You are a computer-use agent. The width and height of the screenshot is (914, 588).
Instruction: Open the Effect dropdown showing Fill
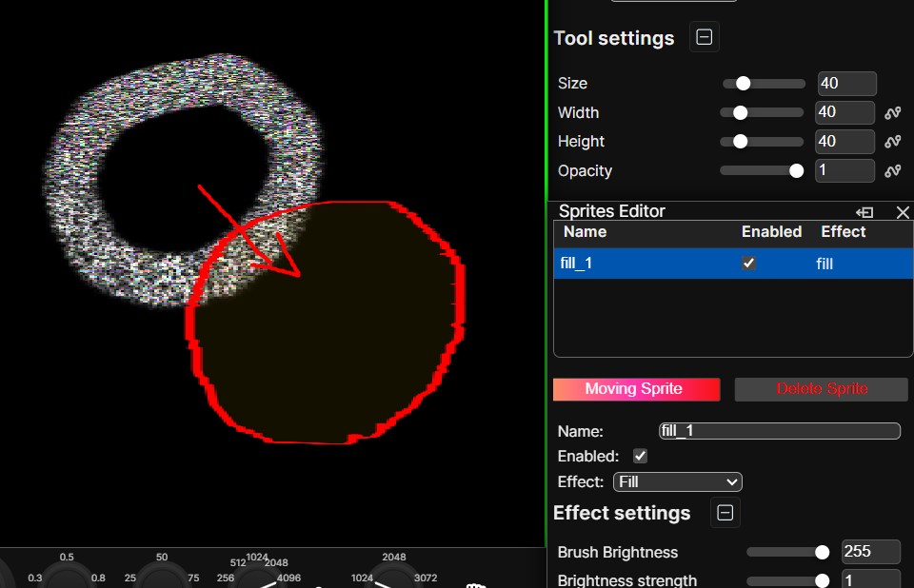[x=677, y=482]
